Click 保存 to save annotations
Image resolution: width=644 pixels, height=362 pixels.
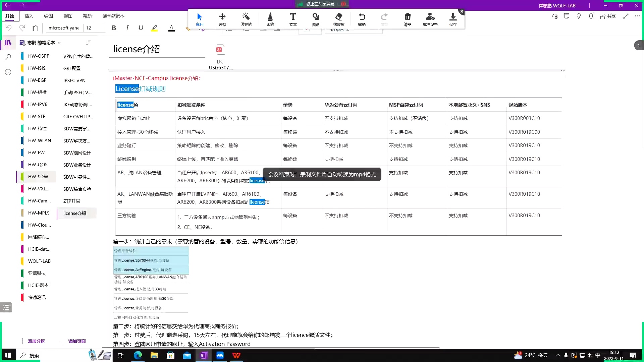click(x=453, y=19)
